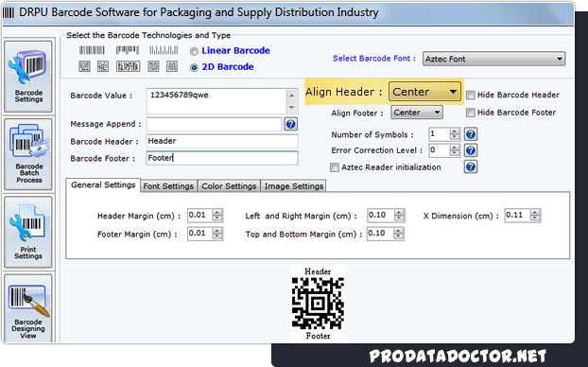588x367 pixels.
Task: Click the Aztec barcode preview image
Action: (x=318, y=304)
